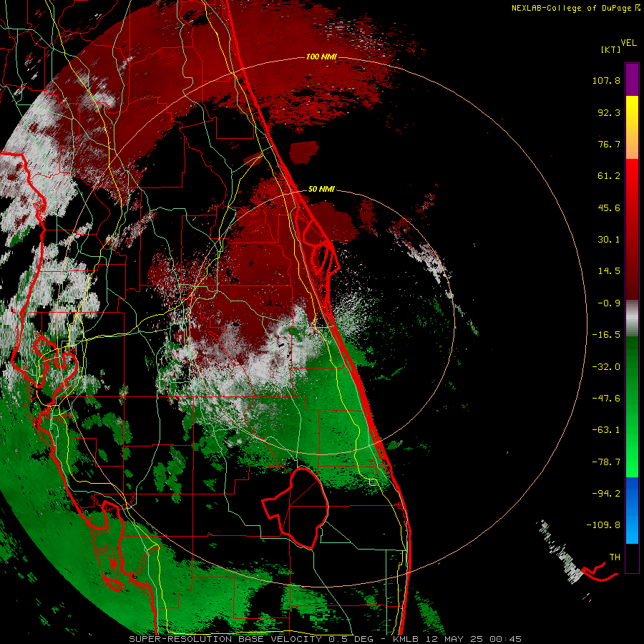Click the 76.7 velocity scale value
644x644 pixels.
coord(609,144)
